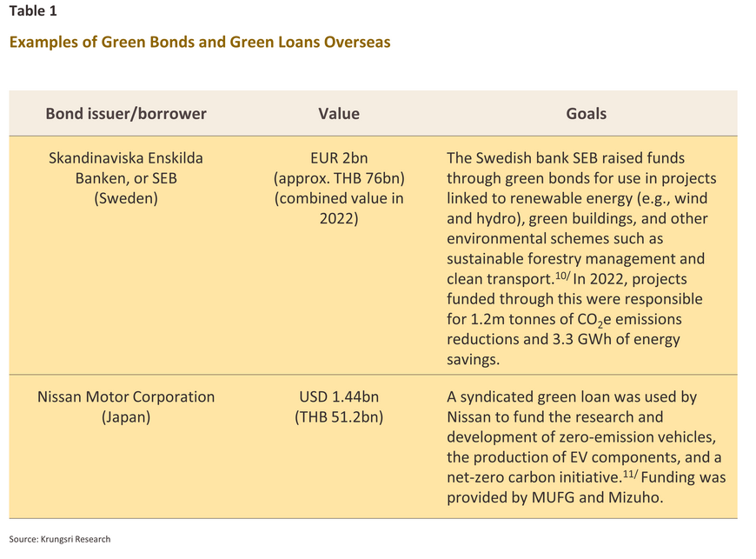Click the title 'Examples of Green Bonds and Green Loans Overseas'
This screenshot has height=559, width=756.
pyautogui.click(x=200, y=42)
